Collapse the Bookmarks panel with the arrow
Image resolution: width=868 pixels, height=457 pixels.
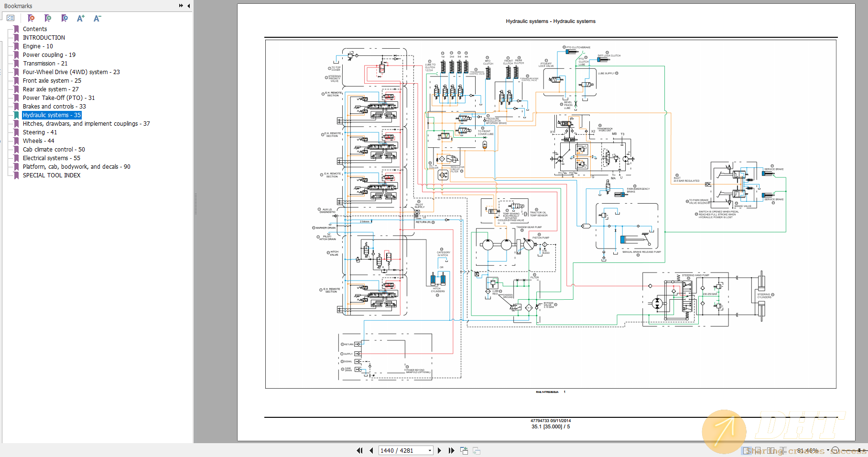click(188, 6)
